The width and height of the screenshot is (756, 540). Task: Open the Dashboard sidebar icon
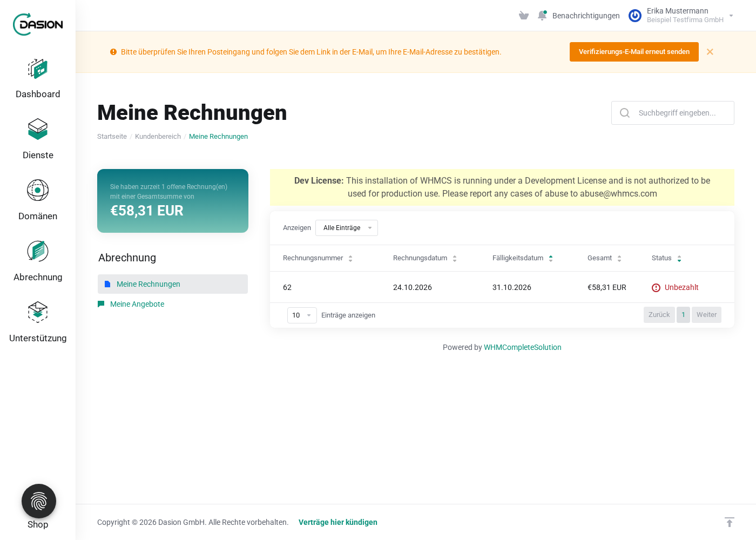coord(38,69)
